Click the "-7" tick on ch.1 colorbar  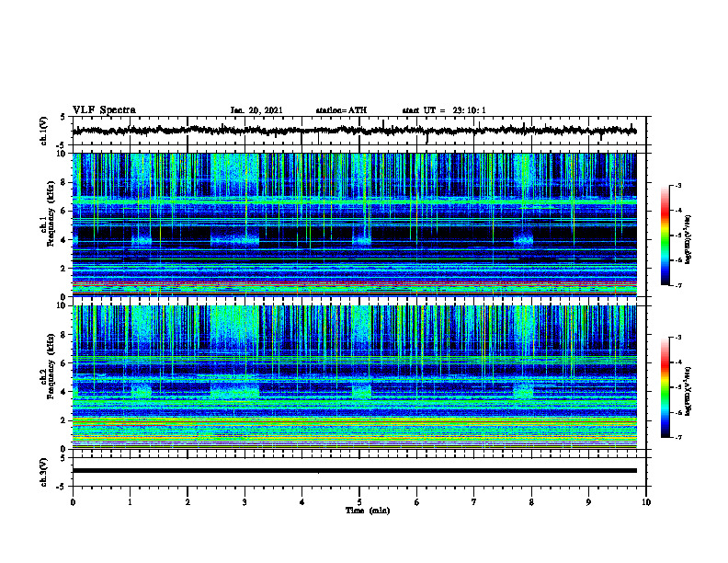pyautogui.click(x=678, y=285)
